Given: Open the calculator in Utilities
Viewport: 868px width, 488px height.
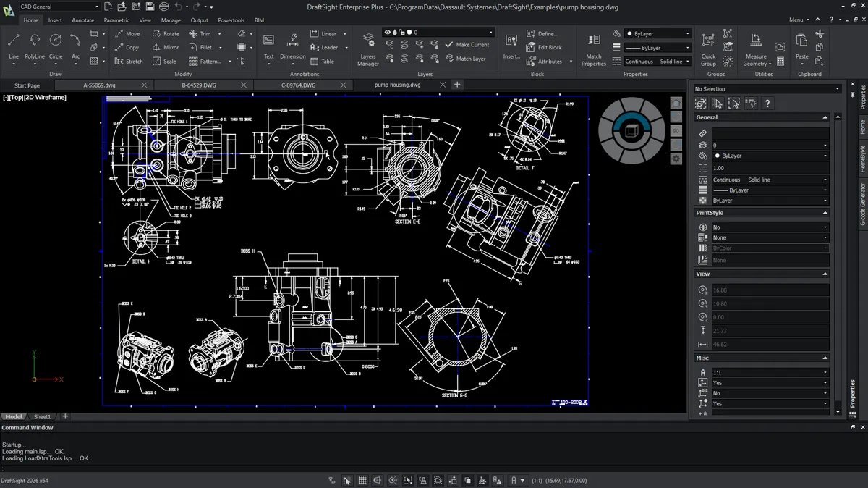Looking at the screenshot, I should (x=780, y=62).
